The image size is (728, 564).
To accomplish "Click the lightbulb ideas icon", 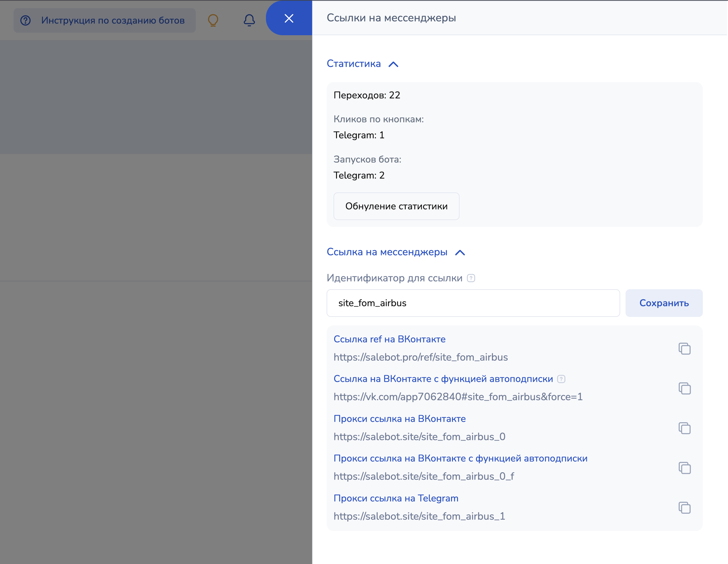I will [x=213, y=20].
